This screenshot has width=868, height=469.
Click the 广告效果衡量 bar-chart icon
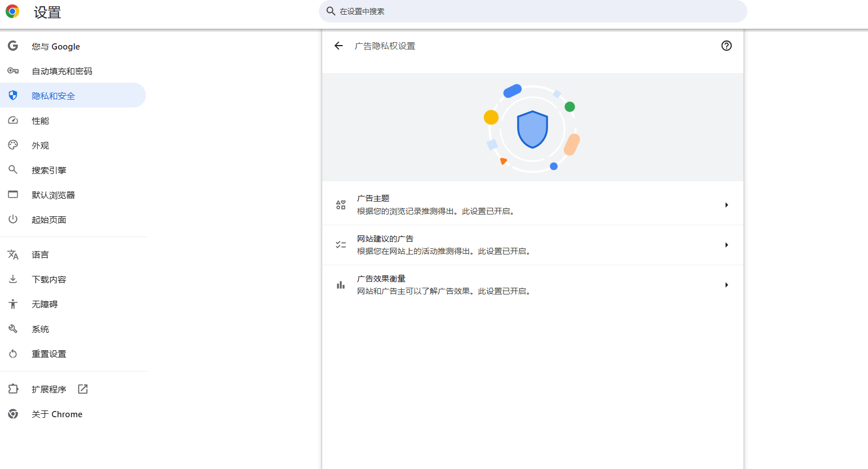click(x=340, y=284)
